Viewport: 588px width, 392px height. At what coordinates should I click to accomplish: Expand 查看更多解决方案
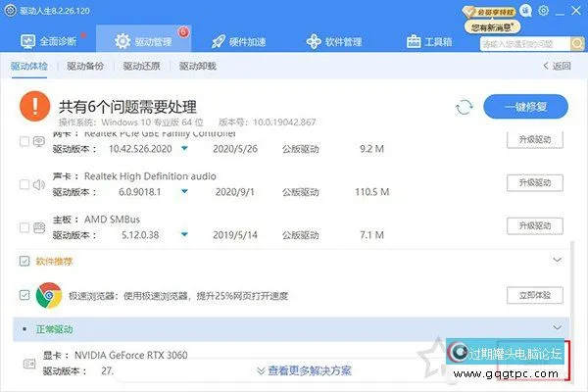(304, 370)
